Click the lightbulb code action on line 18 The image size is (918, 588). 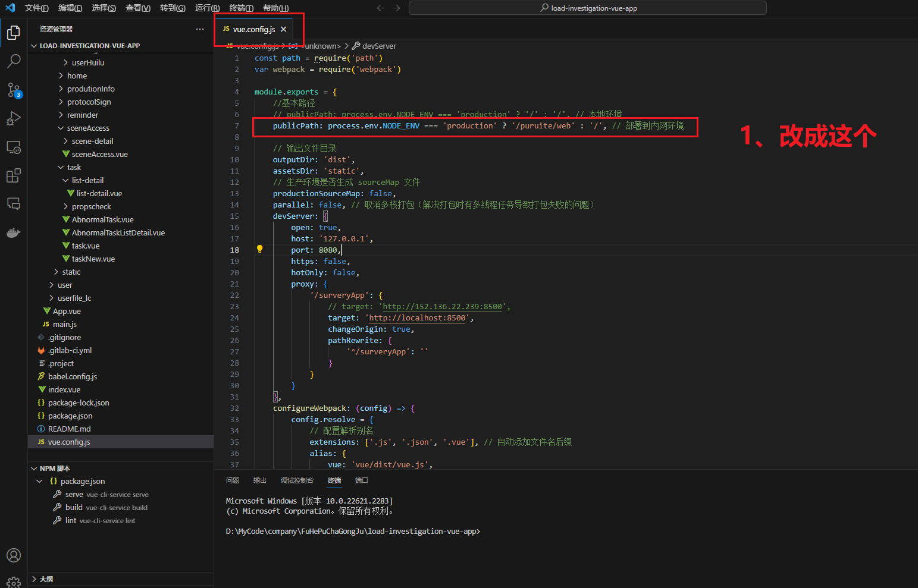(x=259, y=249)
